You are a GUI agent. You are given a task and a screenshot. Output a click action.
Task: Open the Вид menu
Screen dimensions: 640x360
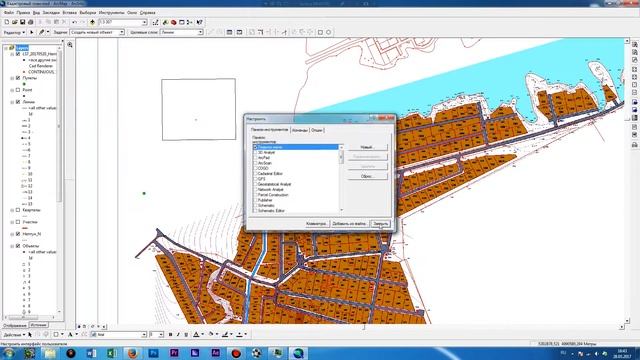coord(36,13)
